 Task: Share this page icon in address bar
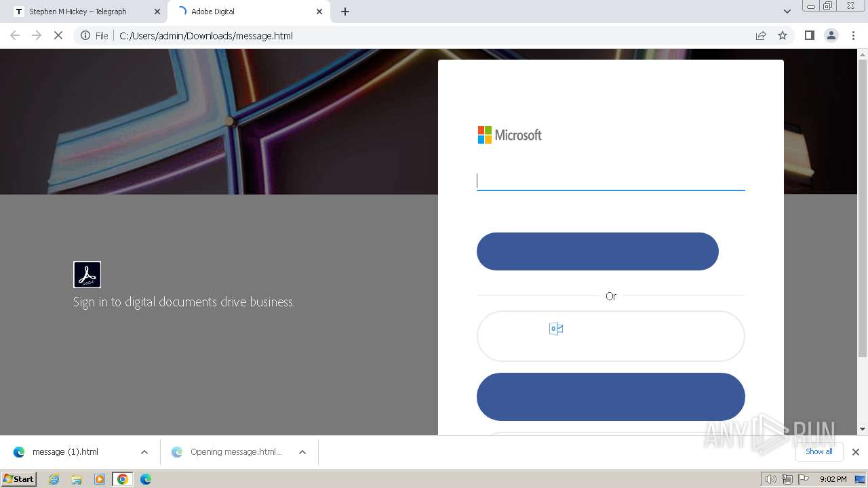click(x=761, y=35)
